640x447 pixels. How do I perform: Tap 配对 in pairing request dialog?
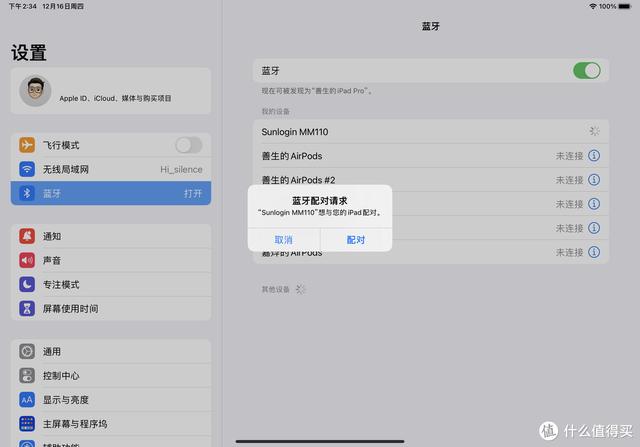pos(356,240)
